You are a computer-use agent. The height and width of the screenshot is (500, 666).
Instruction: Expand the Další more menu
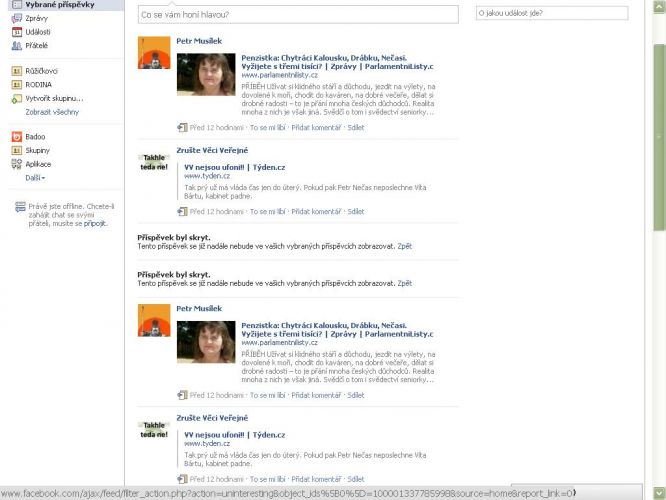[x=35, y=178]
